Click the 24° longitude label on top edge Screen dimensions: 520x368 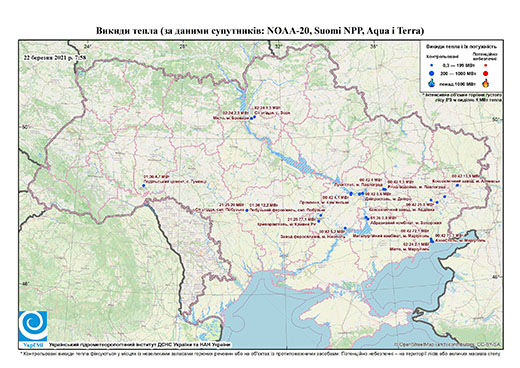(88, 46)
